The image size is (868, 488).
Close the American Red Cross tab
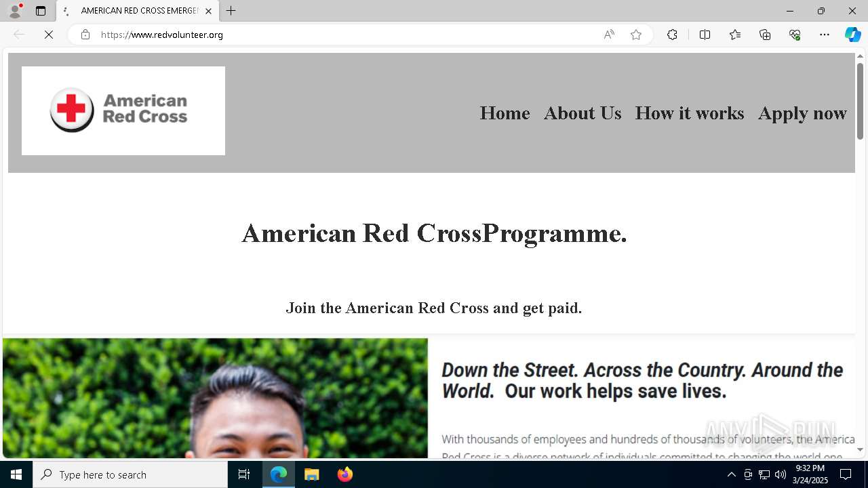pyautogui.click(x=208, y=11)
